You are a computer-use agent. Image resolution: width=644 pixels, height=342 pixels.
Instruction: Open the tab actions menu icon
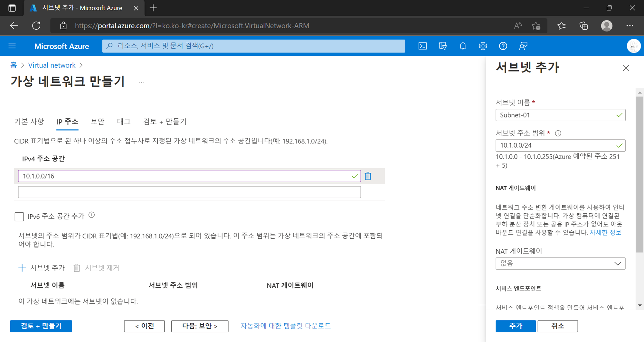click(x=12, y=8)
